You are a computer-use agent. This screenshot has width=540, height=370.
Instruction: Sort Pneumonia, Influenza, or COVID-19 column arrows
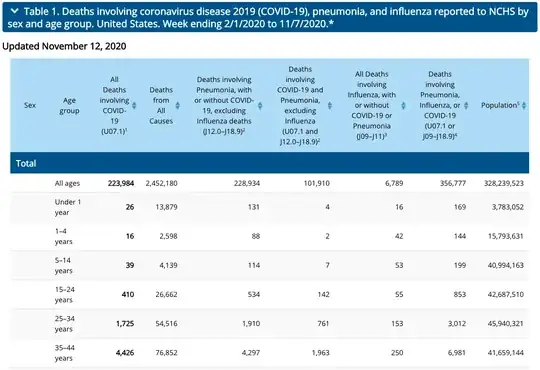(466, 105)
